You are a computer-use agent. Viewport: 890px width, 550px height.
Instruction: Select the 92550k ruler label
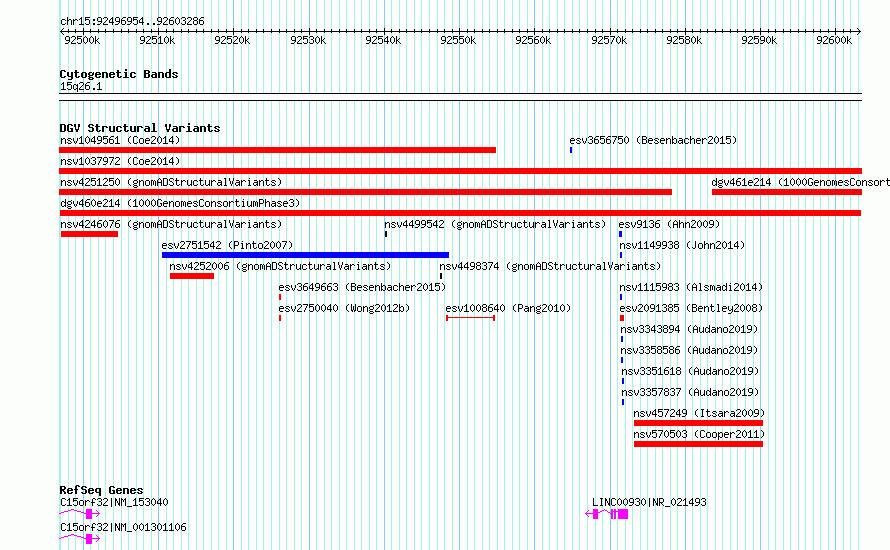[458, 40]
